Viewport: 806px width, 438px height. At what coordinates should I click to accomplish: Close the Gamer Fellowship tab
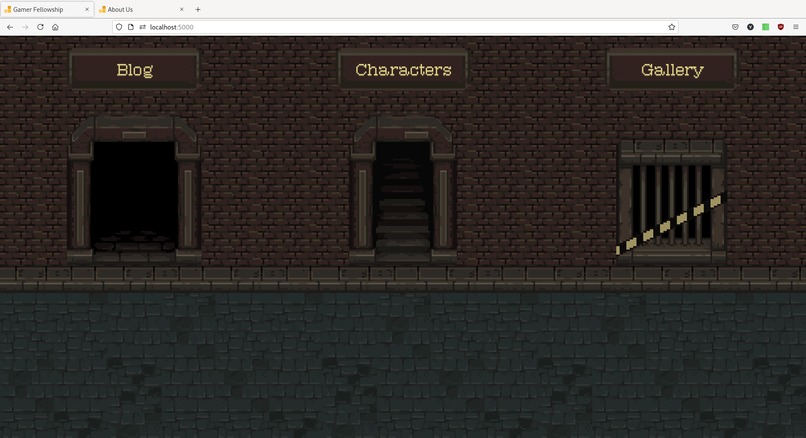(87, 9)
